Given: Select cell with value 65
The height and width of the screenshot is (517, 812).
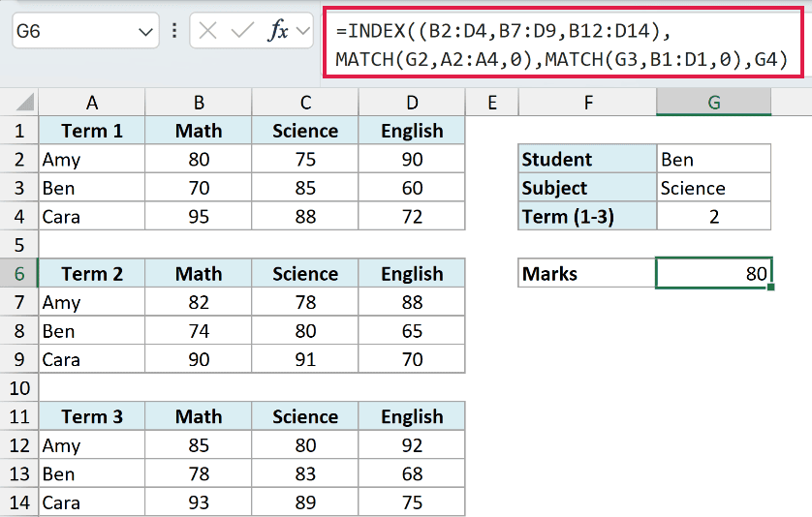Looking at the screenshot, I should click(x=412, y=331).
